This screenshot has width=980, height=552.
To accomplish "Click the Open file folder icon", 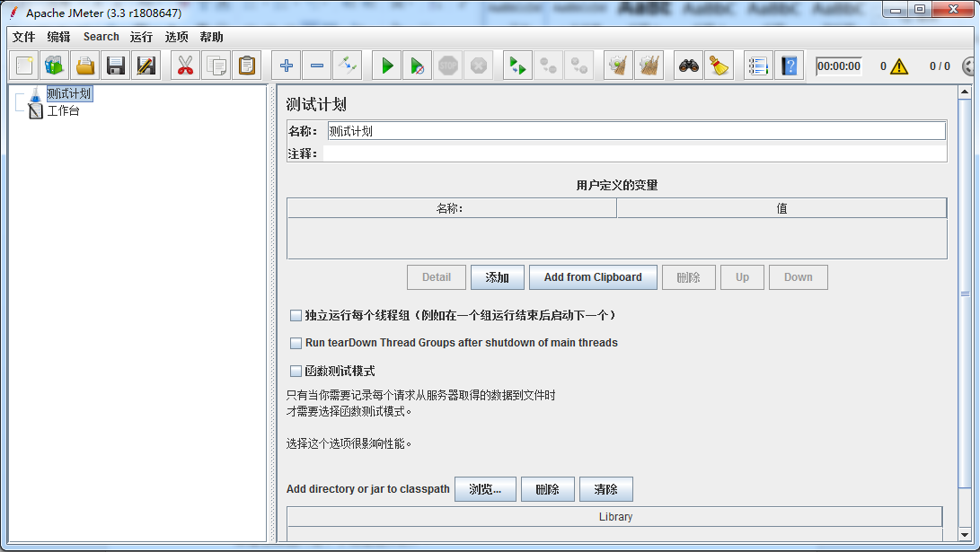I will 85,65.
